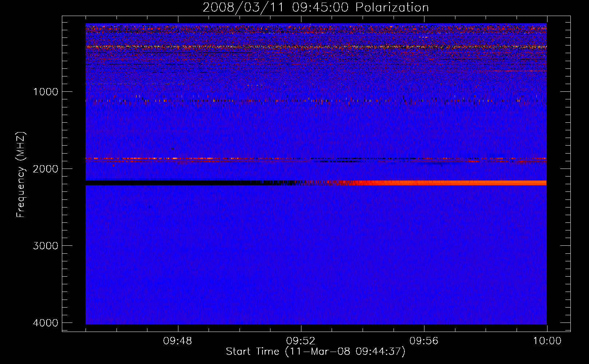The width and height of the screenshot is (589, 364).
Task: Click the 4000 frequency tick label
Action: click(46, 323)
